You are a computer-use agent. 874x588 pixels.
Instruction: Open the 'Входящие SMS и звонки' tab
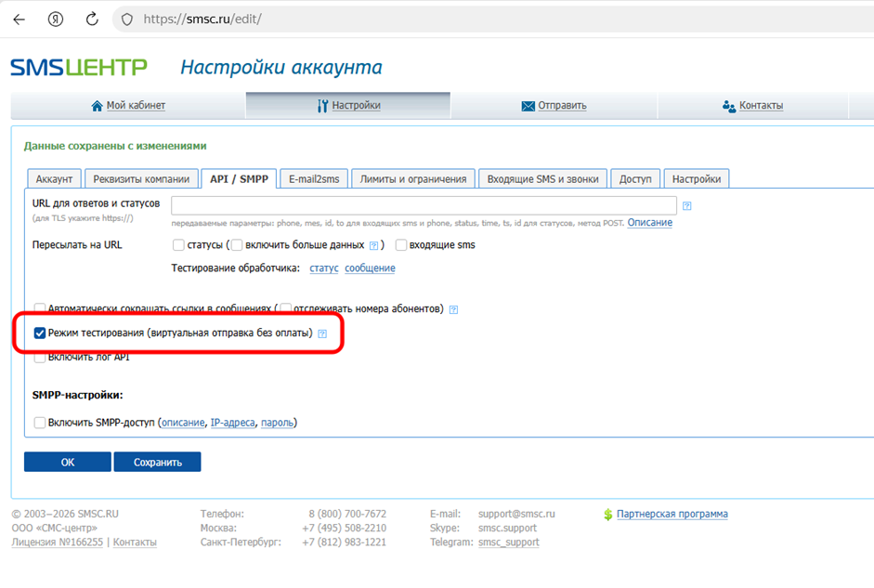click(544, 179)
